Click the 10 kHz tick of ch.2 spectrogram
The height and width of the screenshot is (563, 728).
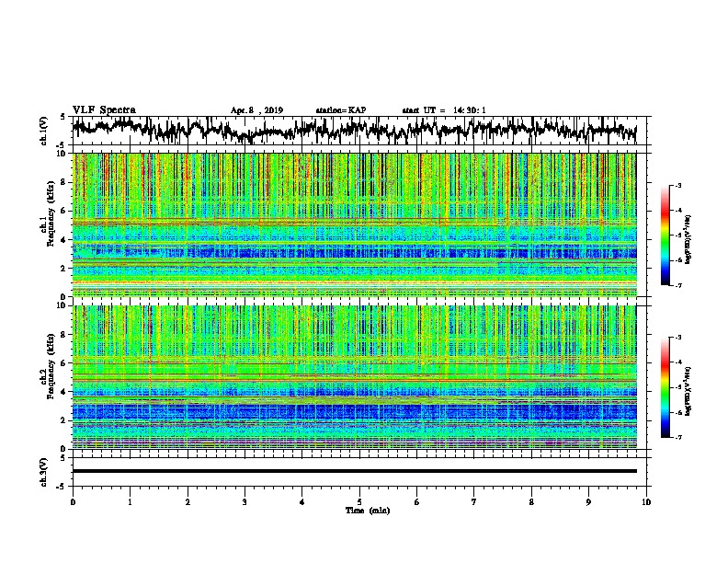coord(62,305)
